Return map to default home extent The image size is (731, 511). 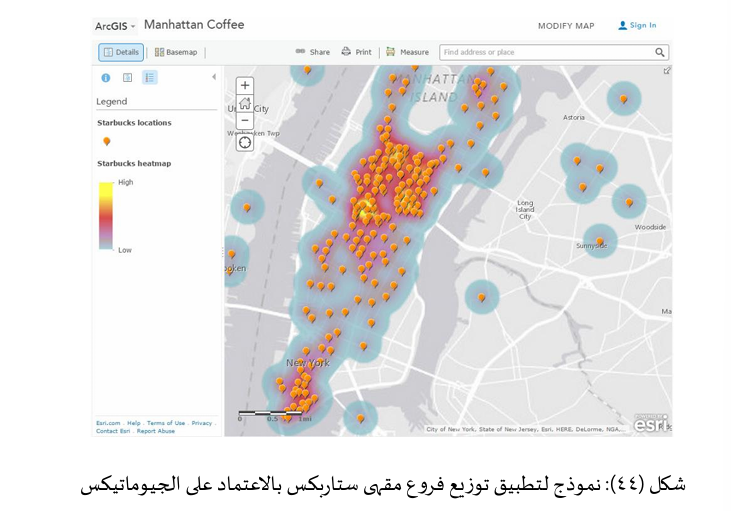245,103
